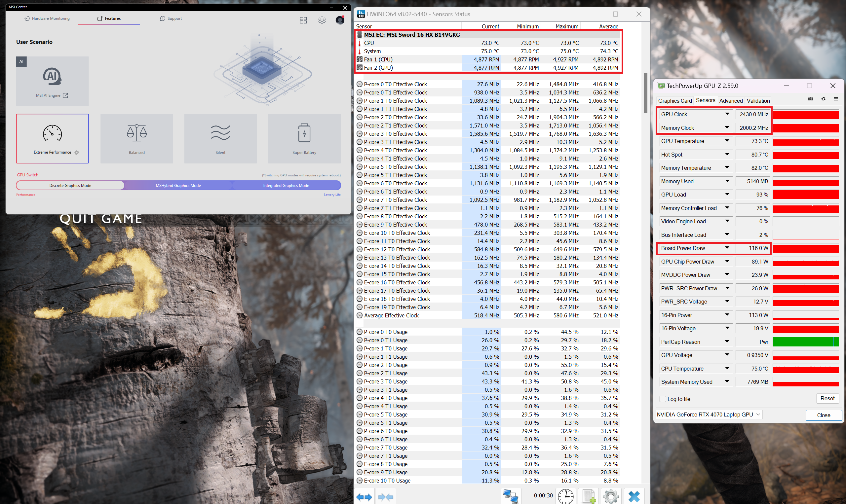The width and height of the screenshot is (846, 504).
Task: Switch to Discrete Graphics Mode
Action: coord(70,185)
